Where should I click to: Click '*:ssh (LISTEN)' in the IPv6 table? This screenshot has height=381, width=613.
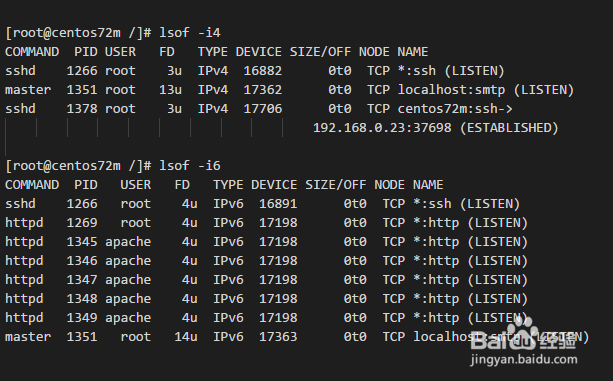click(466, 204)
